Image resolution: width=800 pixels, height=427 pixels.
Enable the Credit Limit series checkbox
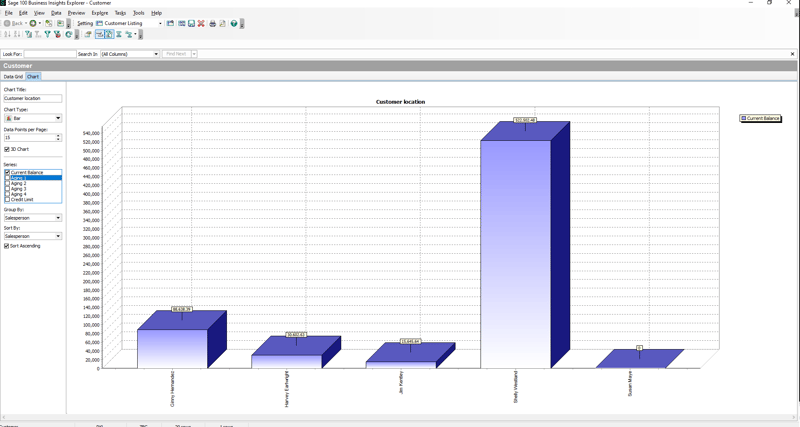(x=7, y=200)
